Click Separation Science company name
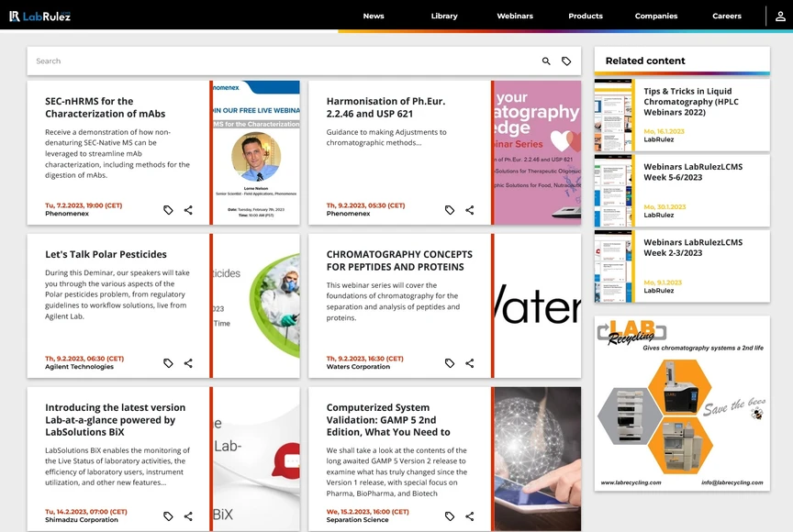793x532 pixels. coord(358,520)
